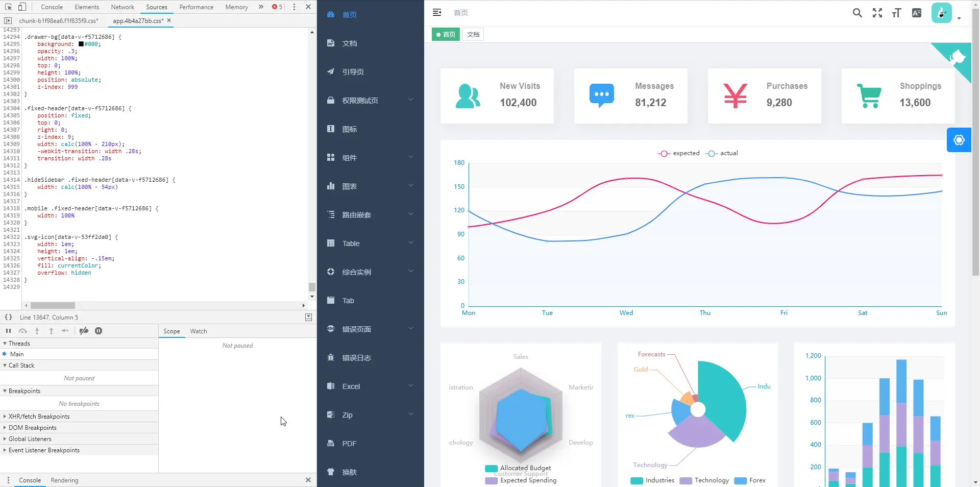Click the Purchases card
The image size is (980, 487).
[765, 96]
